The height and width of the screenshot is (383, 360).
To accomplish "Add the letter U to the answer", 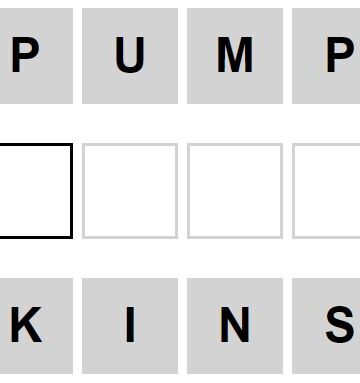I will pos(130,56).
